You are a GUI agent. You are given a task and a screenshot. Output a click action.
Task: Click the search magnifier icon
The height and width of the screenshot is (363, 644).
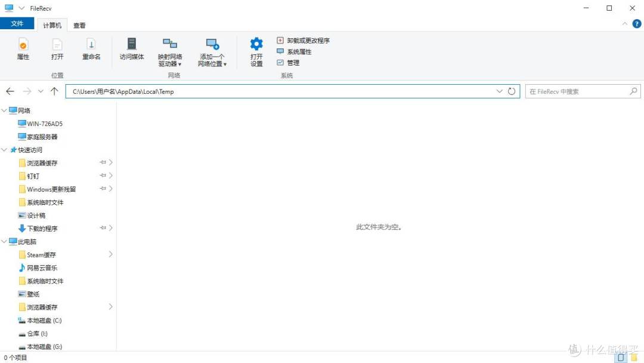pyautogui.click(x=634, y=91)
